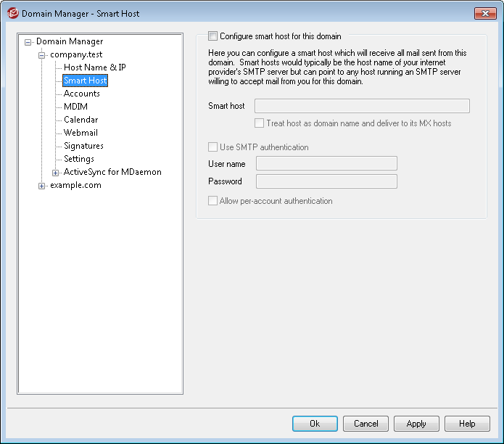
Task: Open the Accounts page in tree
Action: pos(81,94)
